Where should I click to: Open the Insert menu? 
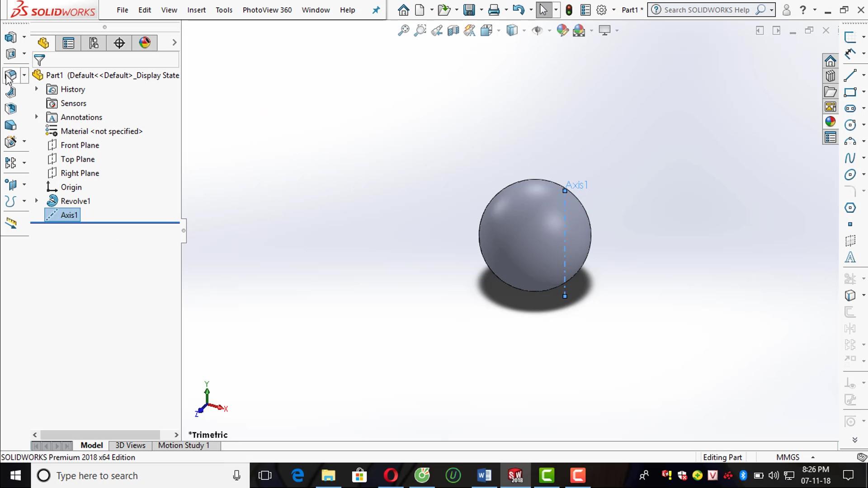click(x=196, y=10)
